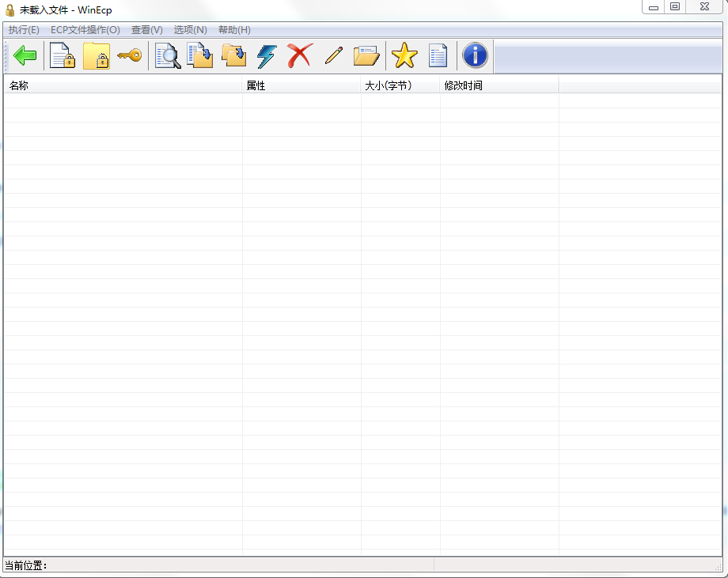The width and height of the screenshot is (728, 578).
Task: Click the red X delete icon
Action: pyautogui.click(x=299, y=56)
